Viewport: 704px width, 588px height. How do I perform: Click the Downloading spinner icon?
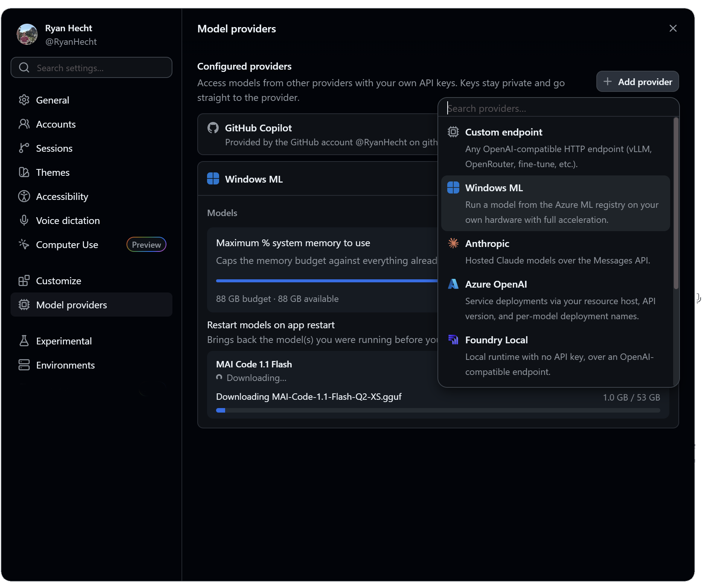[x=219, y=377]
